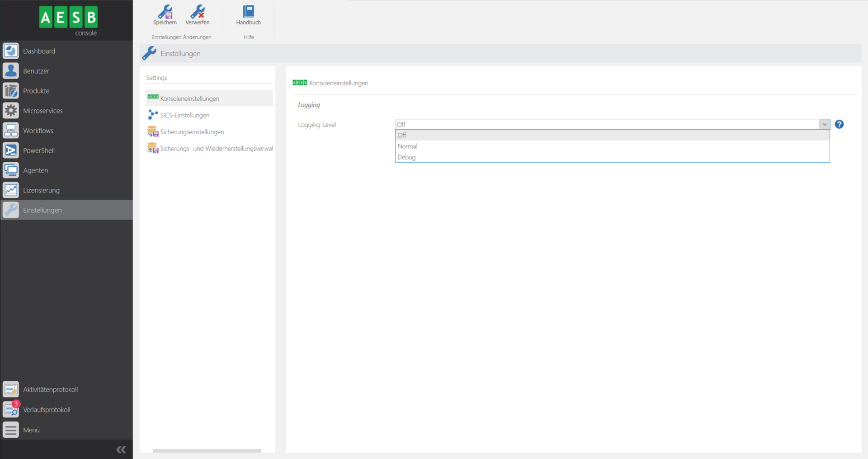Viewport: 868px width, 459px height.
Task: Open Sicherungs- und Wiederherstellungsverwaltung entry
Action: (x=216, y=149)
